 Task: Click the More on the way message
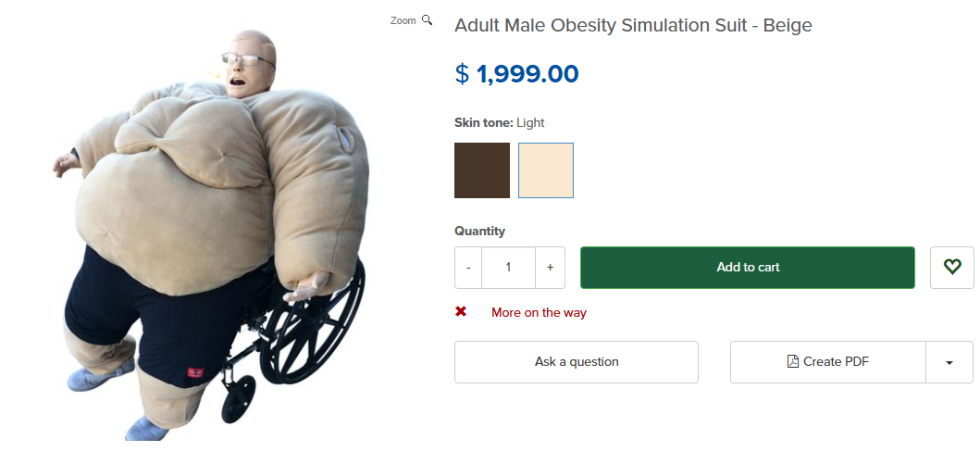(539, 312)
